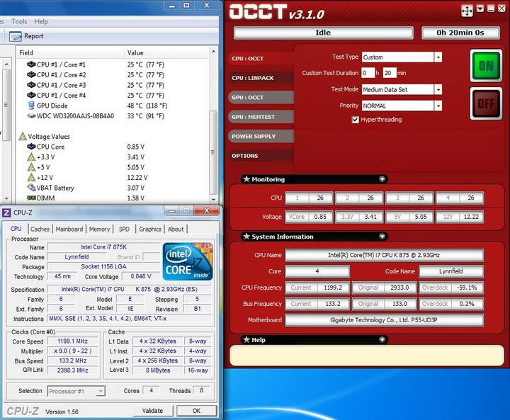
Task: Switch to the Graphics tab in CPU-Z
Action: [150, 229]
